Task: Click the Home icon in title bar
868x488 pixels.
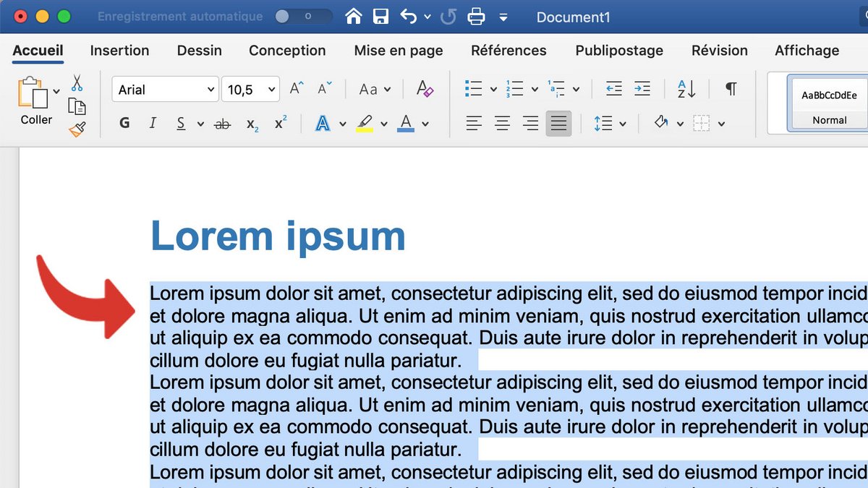Action: [x=353, y=16]
